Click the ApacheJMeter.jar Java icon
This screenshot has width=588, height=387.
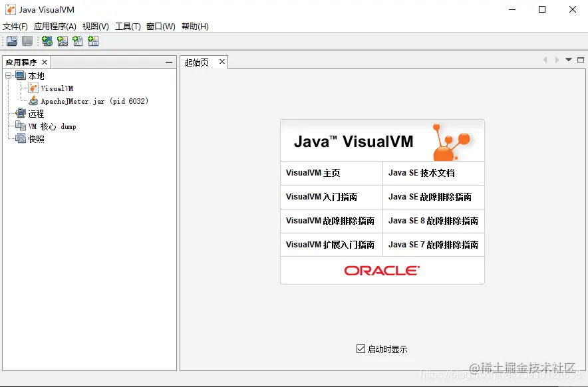33,100
